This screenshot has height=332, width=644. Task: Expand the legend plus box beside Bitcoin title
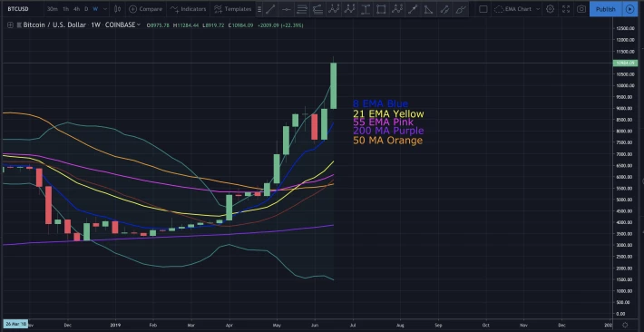point(10,25)
